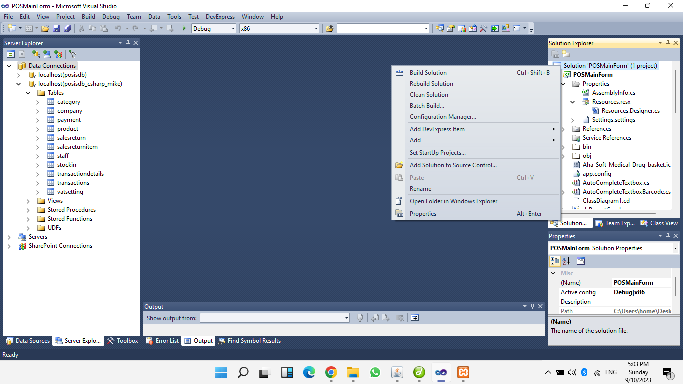Toggle auto-hide pin on Solution Explorer panel

(668, 43)
